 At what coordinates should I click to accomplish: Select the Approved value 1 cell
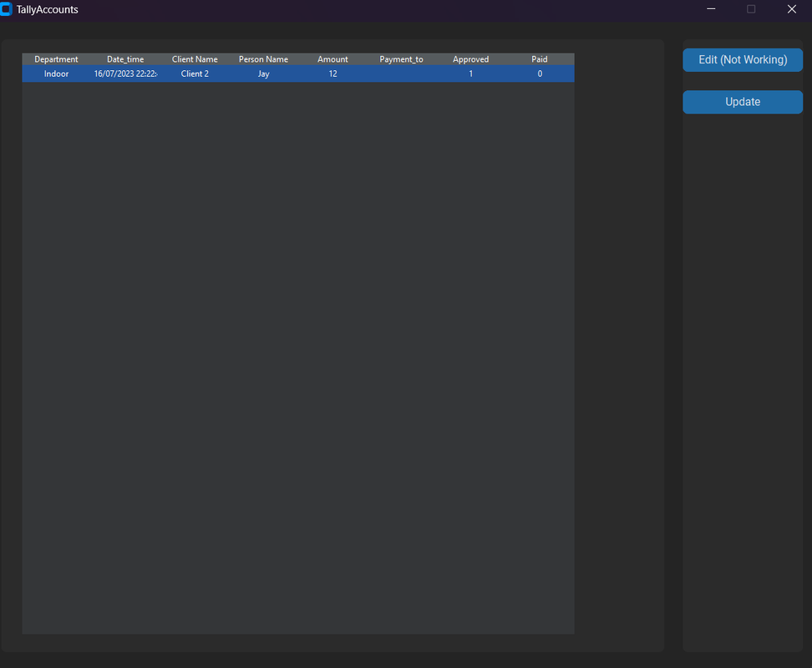tap(470, 73)
